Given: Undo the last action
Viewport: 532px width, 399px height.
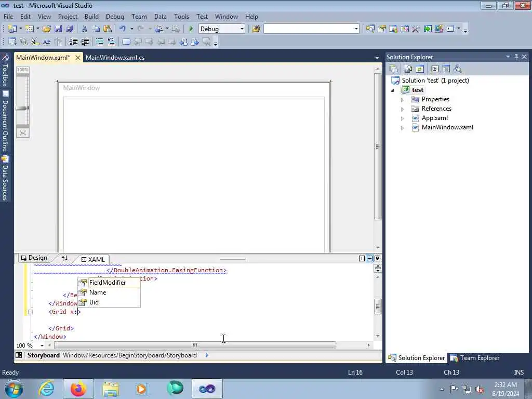Looking at the screenshot, I should pyautogui.click(x=123, y=29).
